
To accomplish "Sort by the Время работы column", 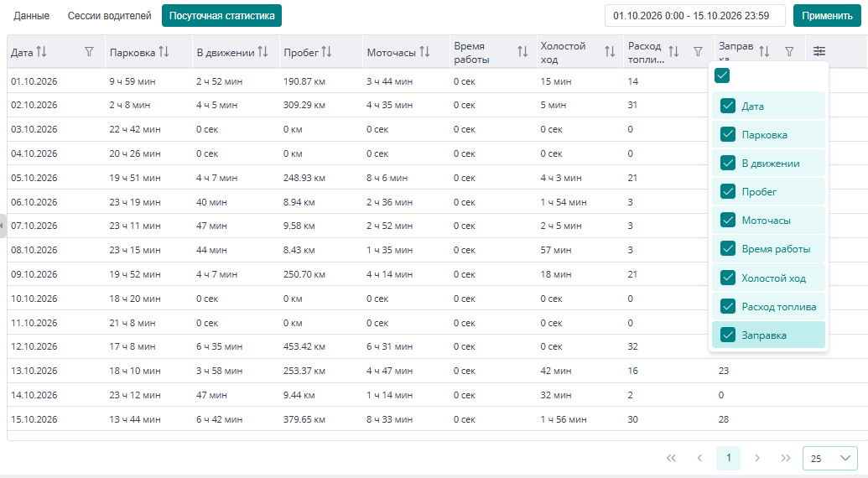I will 522,52.
